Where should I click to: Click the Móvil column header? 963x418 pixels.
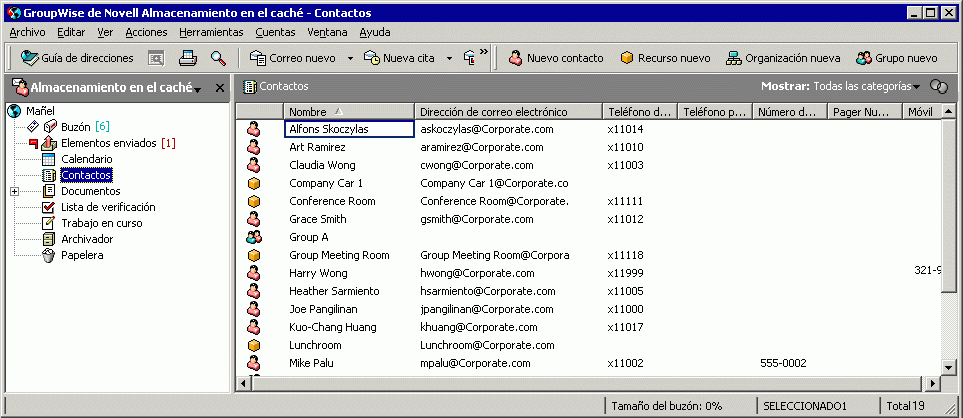921,111
